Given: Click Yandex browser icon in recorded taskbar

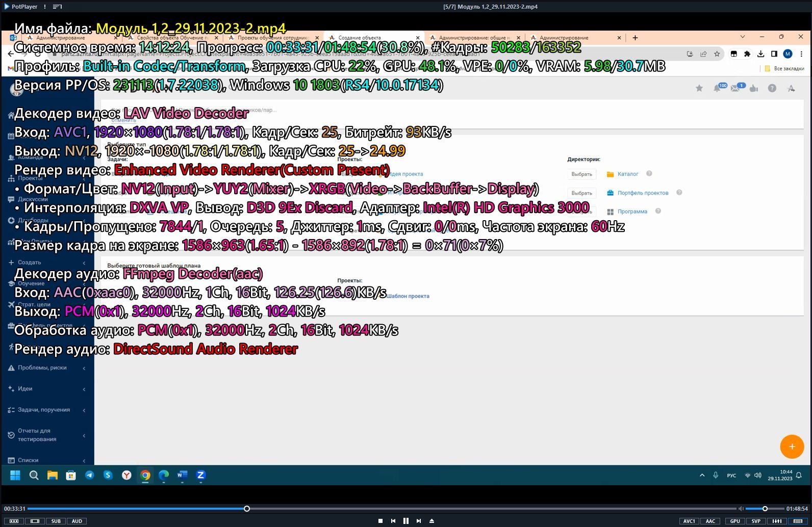Looking at the screenshot, I should [126, 475].
